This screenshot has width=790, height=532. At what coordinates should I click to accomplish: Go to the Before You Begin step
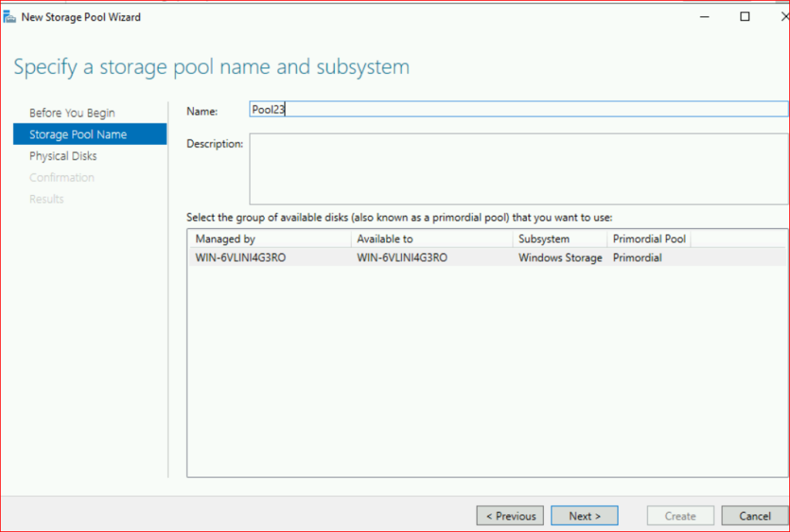pyautogui.click(x=72, y=113)
